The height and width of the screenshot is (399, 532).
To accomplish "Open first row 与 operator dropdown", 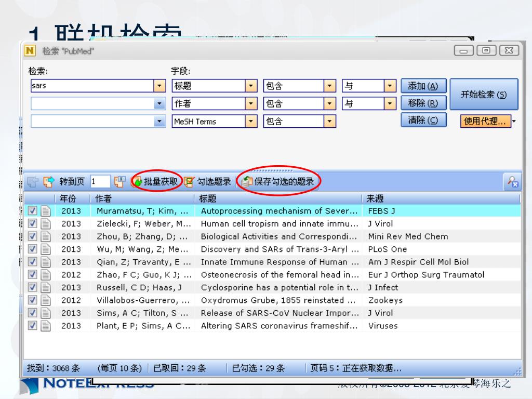I will click(x=390, y=86).
